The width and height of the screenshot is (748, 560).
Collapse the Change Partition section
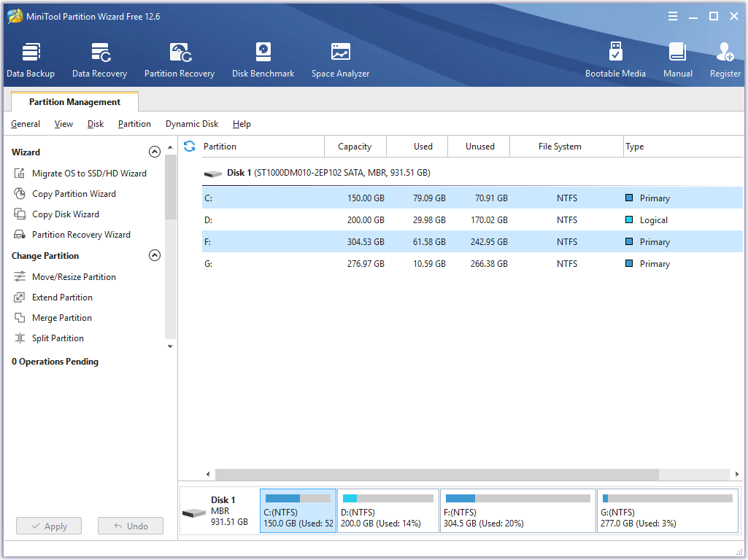click(x=155, y=255)
